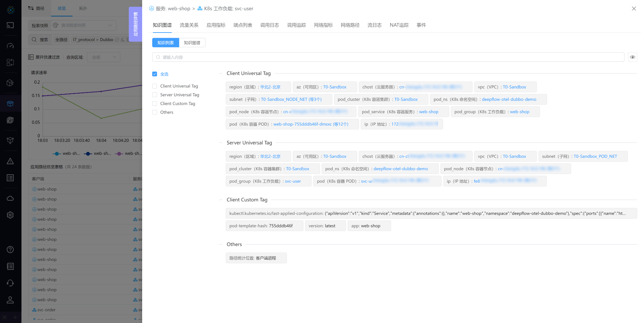Open the alert warning triangle in sidebar
644x323 pixels.
(x=10, y=161)
